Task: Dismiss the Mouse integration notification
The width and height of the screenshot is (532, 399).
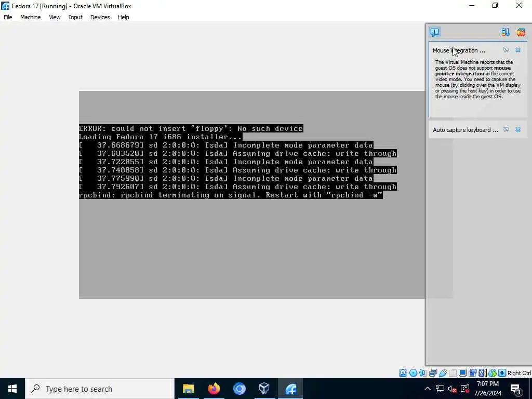Action: tap(518, 50)
